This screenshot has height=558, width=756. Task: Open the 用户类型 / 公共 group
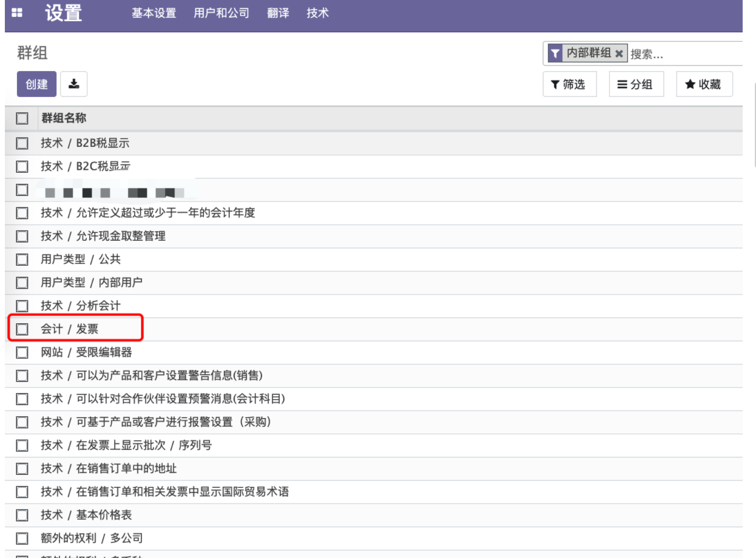point(81,260)
